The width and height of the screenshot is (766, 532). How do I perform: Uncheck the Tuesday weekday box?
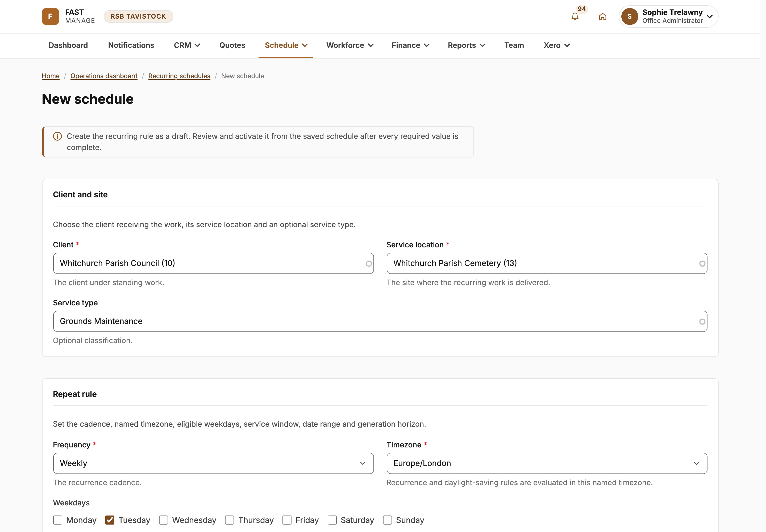[110, 520]
